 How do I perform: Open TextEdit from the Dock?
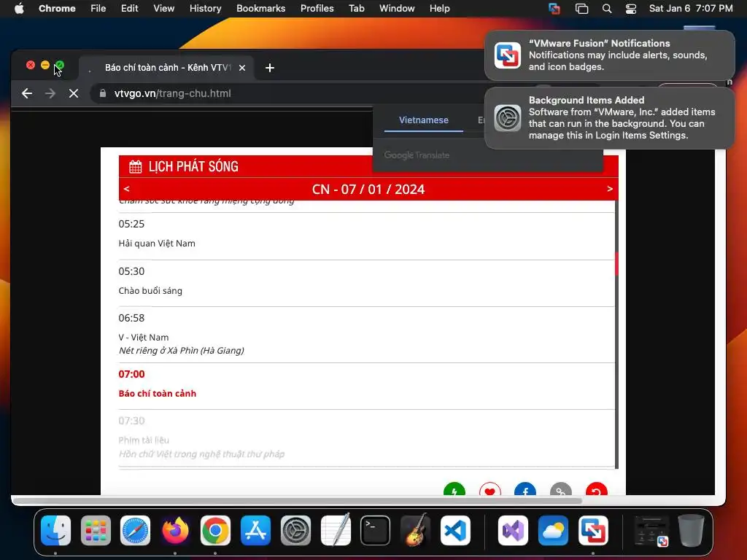pyautogui.click(x=336, y=530)
